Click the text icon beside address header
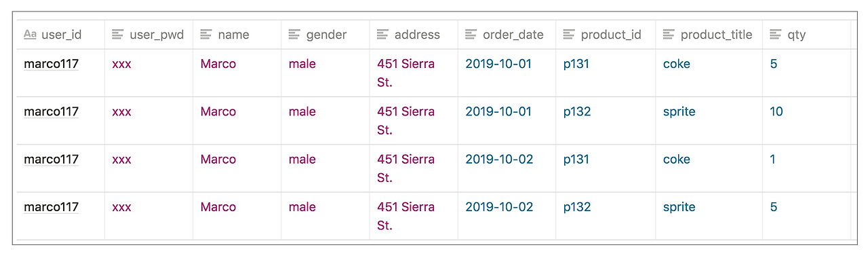 coord(382,35)
